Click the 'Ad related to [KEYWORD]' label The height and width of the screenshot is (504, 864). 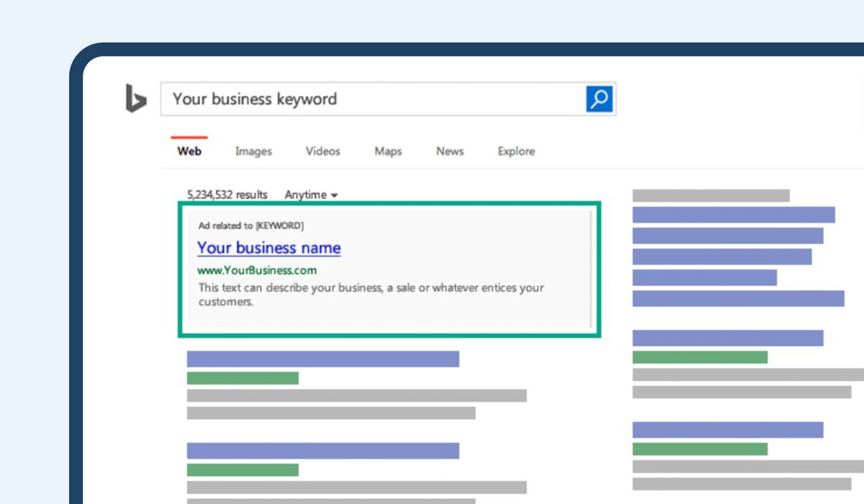pyautogui.click(x=251, y=225)
